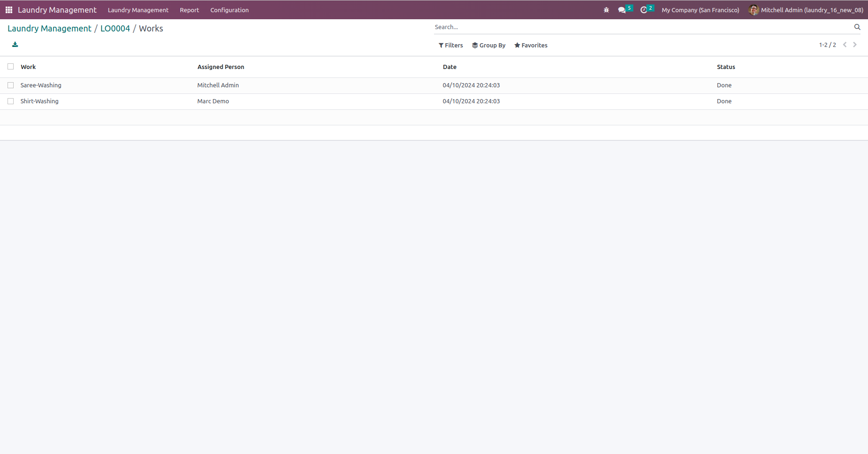
Task: Open the Configuration menu
Action: coord(230,10)
